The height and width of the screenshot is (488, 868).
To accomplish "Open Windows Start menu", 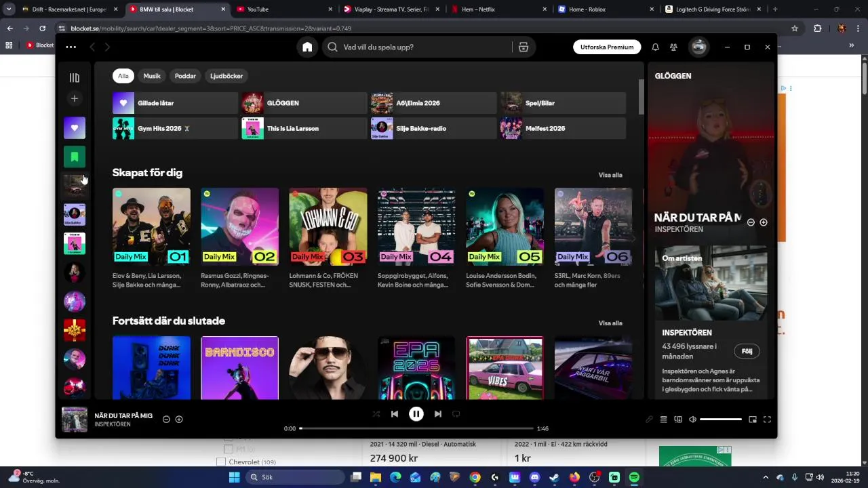I will (234, 477).
